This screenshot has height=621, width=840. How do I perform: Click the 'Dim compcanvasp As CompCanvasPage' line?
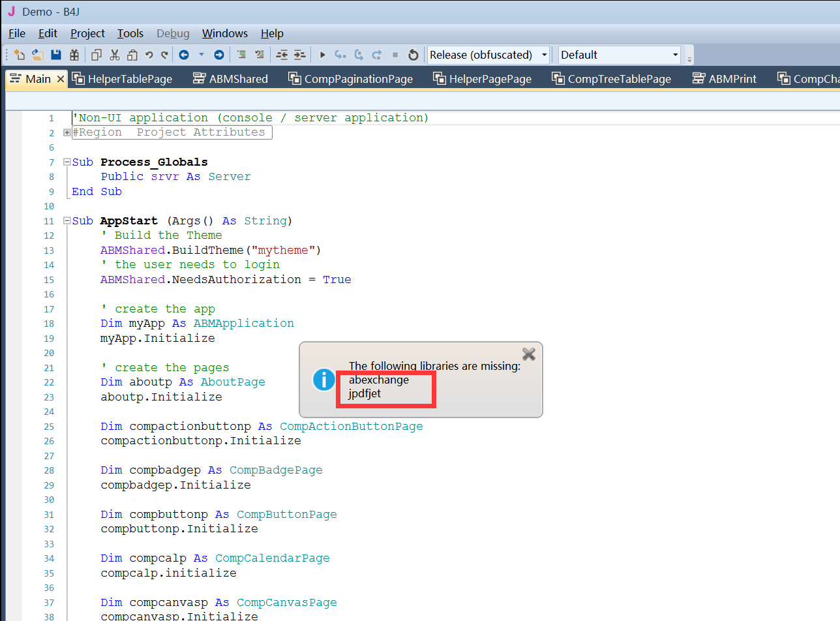pos(218,603)
